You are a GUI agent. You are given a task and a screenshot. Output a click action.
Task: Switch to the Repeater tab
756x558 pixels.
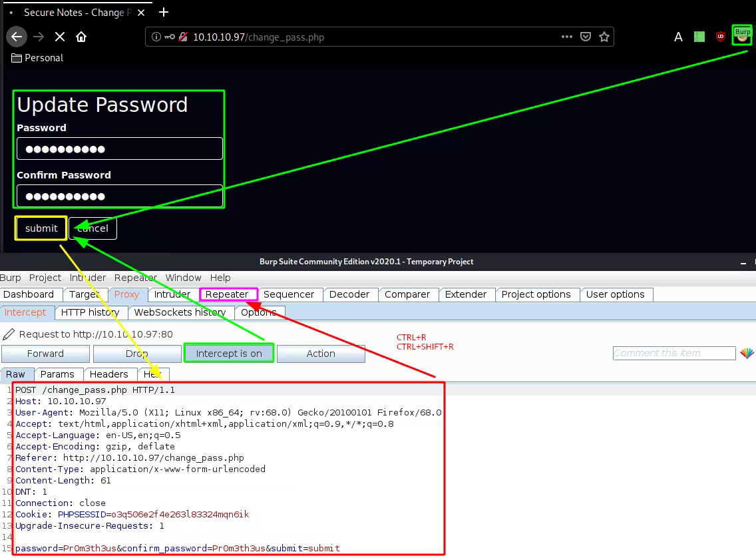pos(227,294)
